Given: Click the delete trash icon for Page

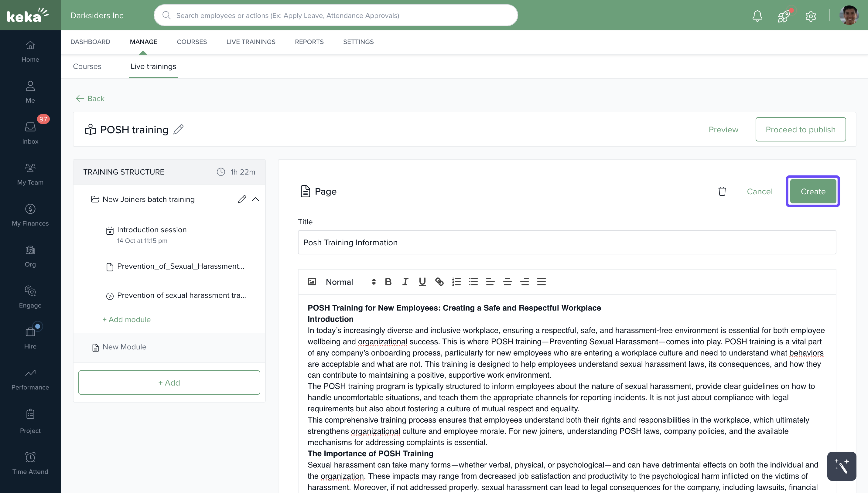Looking at the screenshot, I should point(722,191).
